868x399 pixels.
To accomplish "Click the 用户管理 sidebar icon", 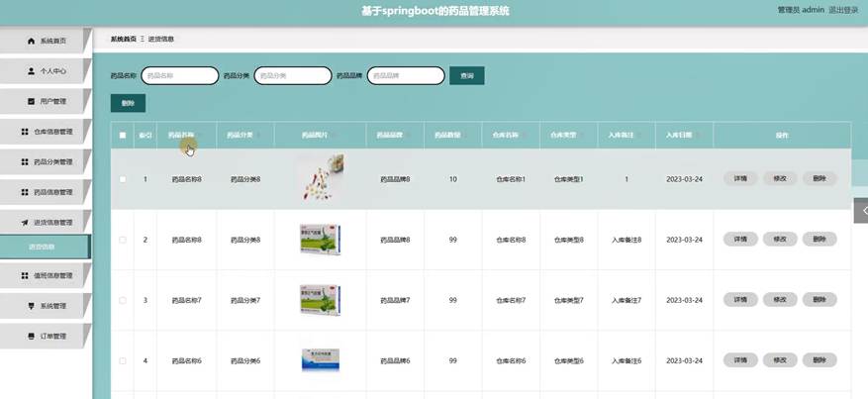I will 31,102.
